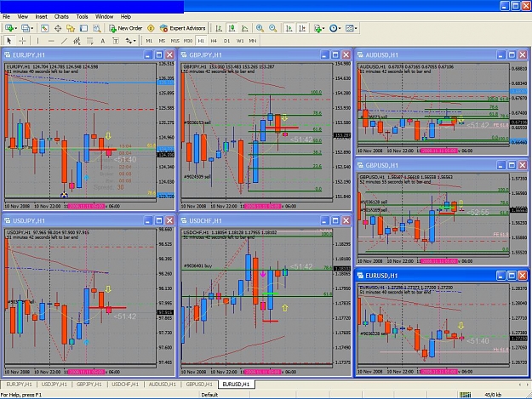Switch timeframe to H4

pos(214,41)
